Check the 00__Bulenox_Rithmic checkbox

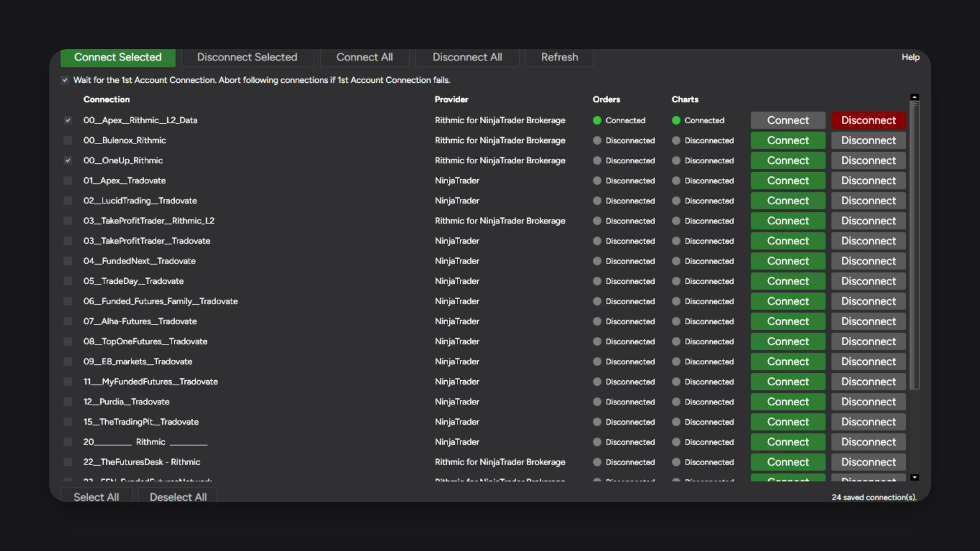click(68, 140)
